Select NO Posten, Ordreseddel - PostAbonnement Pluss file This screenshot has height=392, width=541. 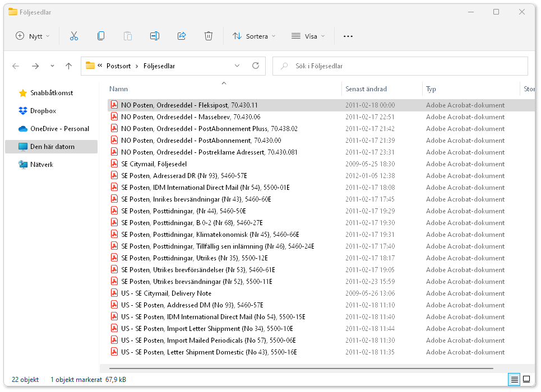(321, 129)
